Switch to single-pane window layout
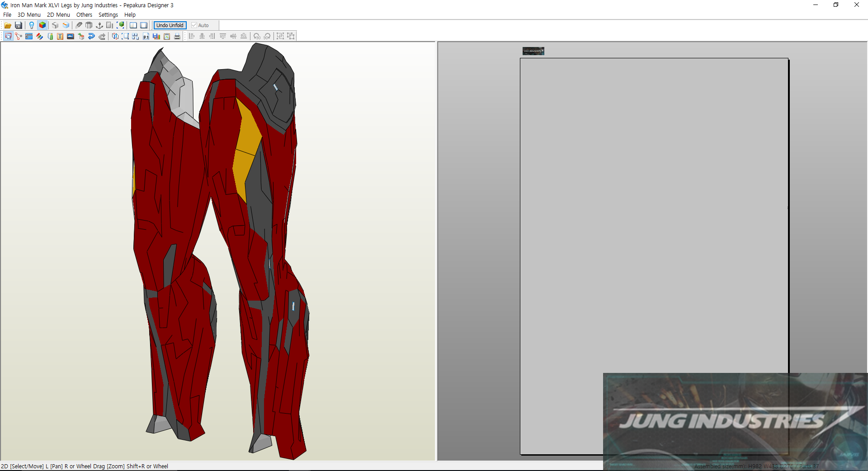Viewport: 868px width, 471px height. pos(144,25)
